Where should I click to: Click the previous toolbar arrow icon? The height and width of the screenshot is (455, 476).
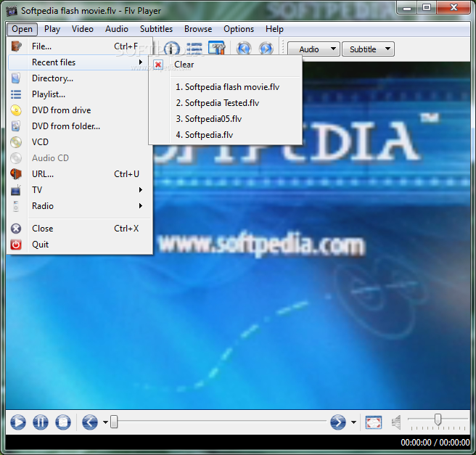pyautogui.click(x=244, y=49)
